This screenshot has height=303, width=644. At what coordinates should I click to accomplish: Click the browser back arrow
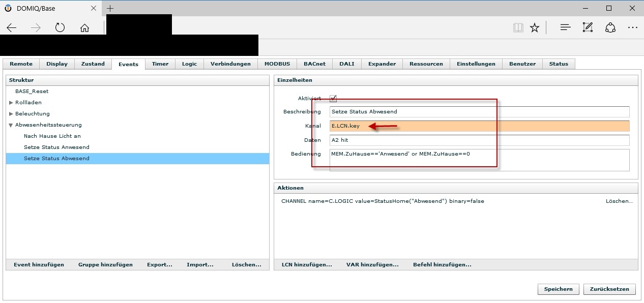click(x=12, y=28)
